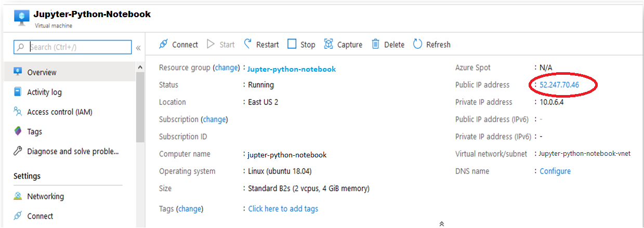
Task: Click the N/A Azure Spot value
Action: coord(546,68)
